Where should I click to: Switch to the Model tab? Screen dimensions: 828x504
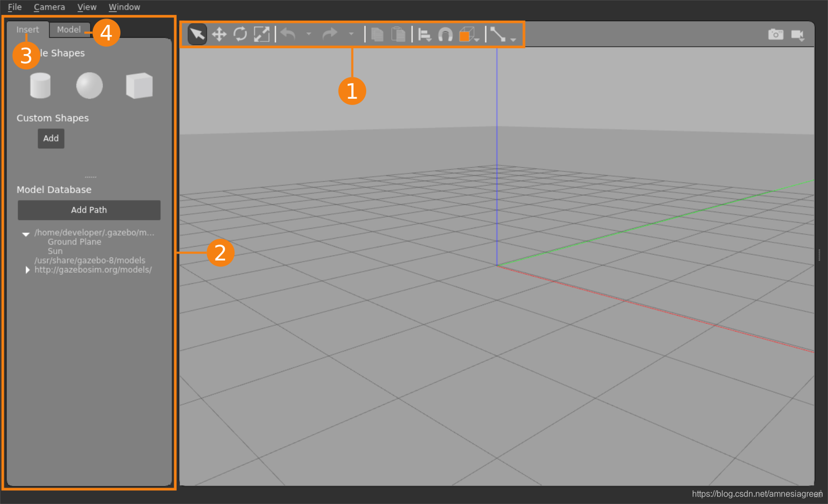point(69,30)
